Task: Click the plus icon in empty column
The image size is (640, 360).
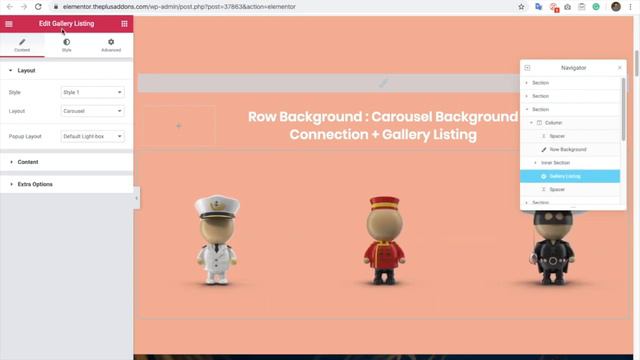Action: [178, 126]
